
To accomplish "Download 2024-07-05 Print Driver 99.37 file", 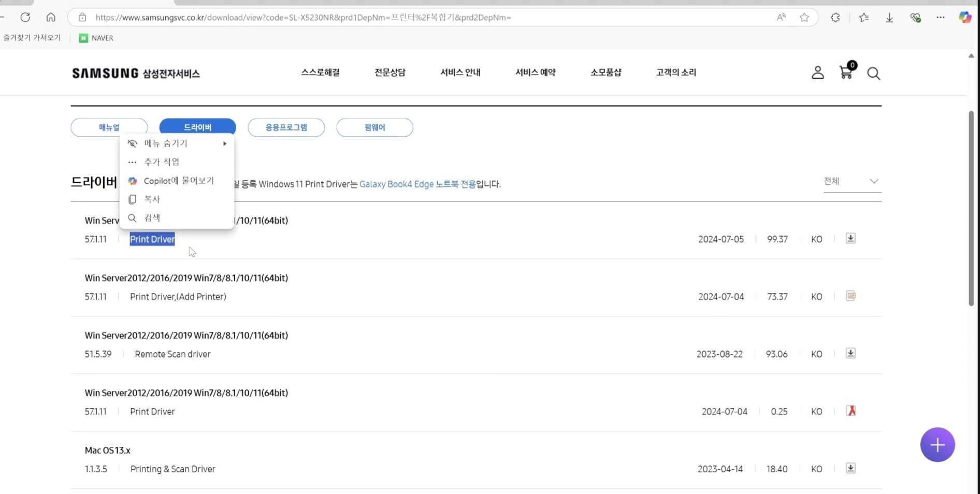I will [x=851, y=238].
